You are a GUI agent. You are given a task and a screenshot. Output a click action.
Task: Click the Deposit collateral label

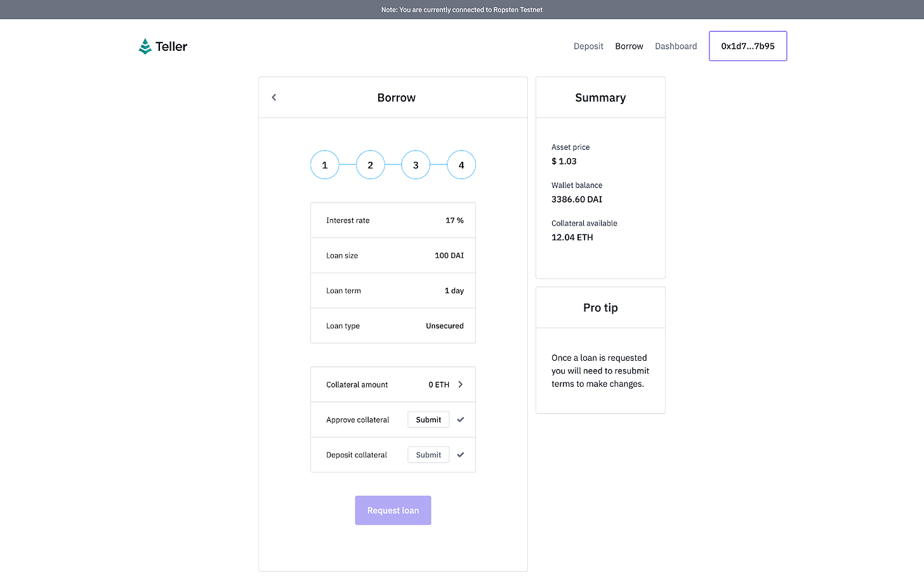tap(357, 455)
